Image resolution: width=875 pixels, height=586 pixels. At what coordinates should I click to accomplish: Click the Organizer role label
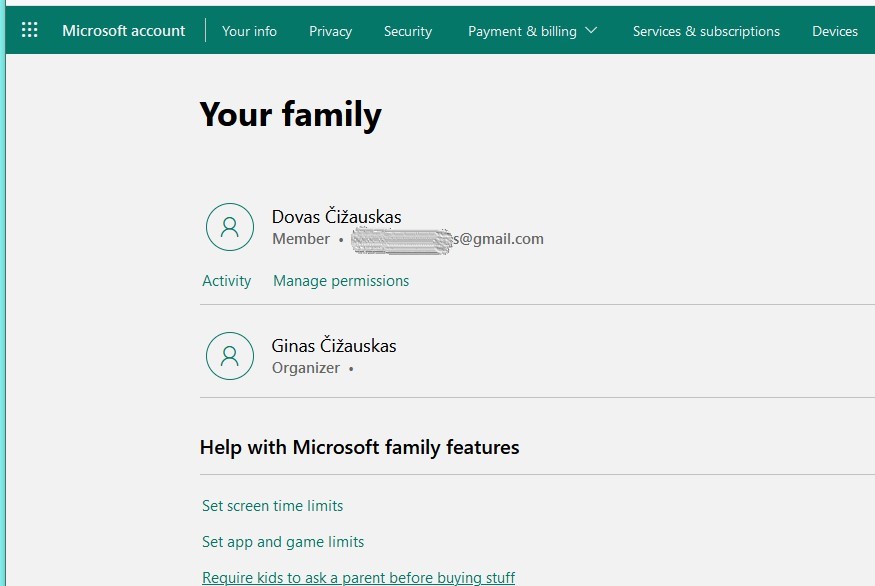(306, 368)
